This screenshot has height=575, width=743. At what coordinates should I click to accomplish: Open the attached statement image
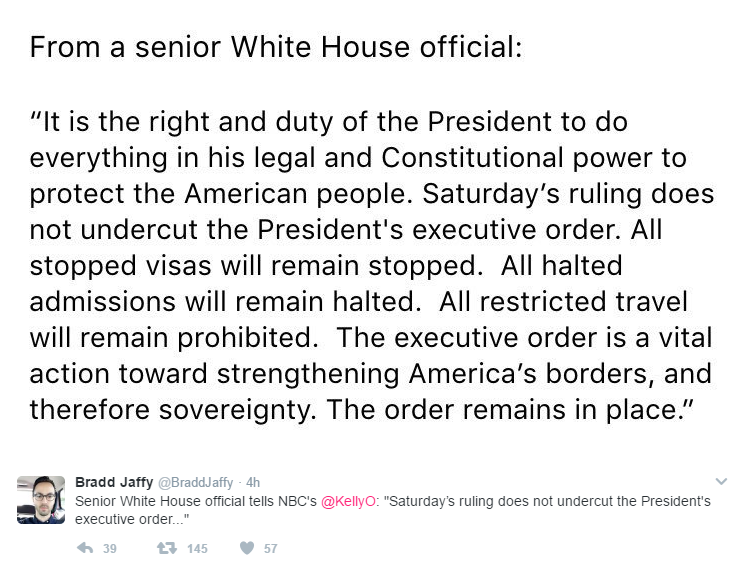point(371,230)
